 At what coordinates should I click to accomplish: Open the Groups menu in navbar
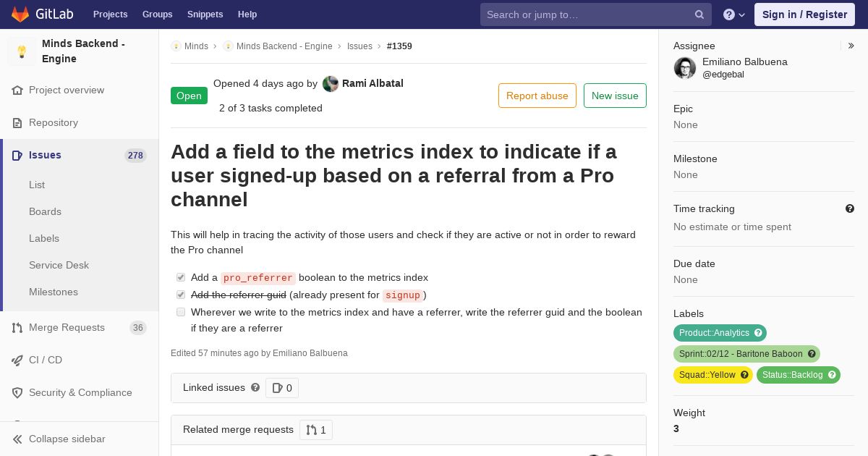click(x=157, y=14)
